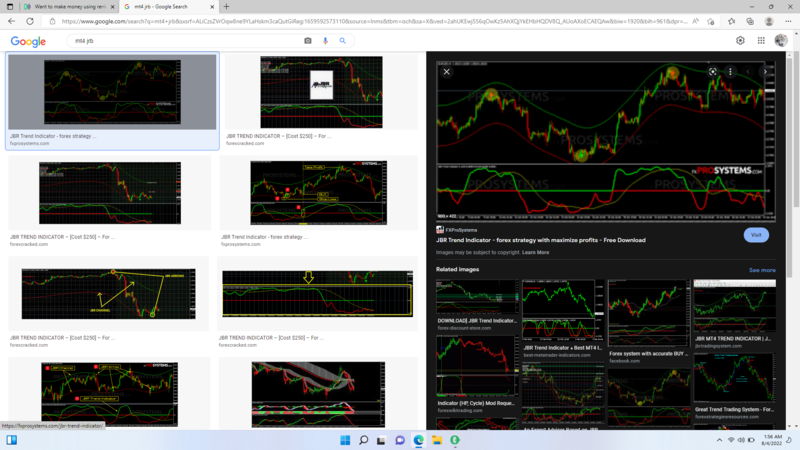This screenshot has height=450, width=800.
Task: Open thumbnail with yellow arrows and JBR CHANNEL label
Action: click(108, 294)
